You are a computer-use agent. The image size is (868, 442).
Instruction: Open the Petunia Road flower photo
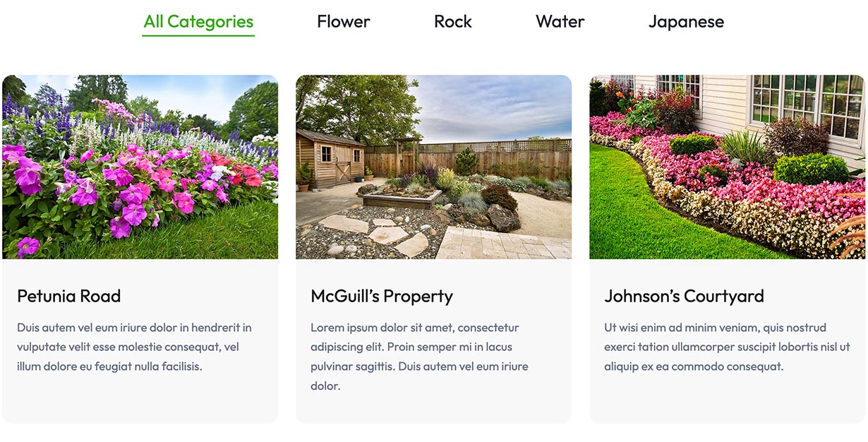pyautogui.click(x=140, y=167)
